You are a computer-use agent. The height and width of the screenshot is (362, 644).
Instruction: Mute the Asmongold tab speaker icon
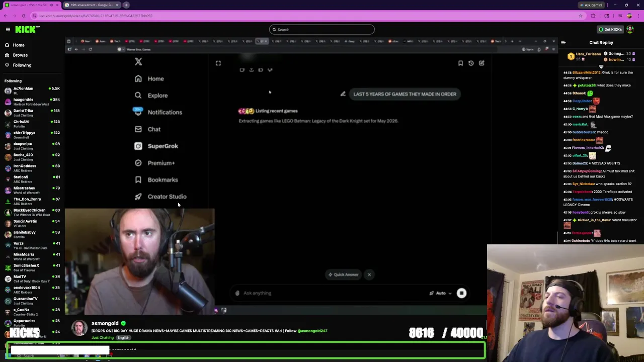click(x=51, y=5)
